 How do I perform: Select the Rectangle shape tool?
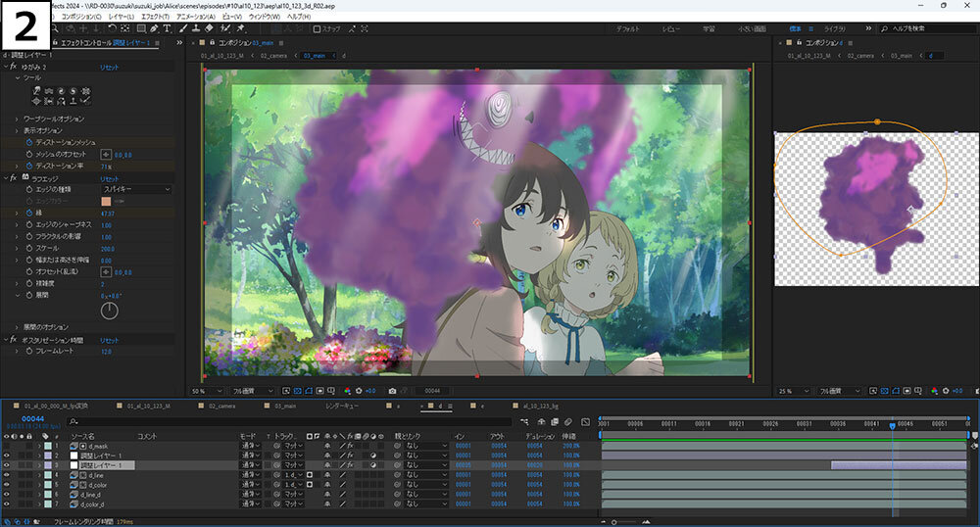pyautogui.click(x=139, y=28)
